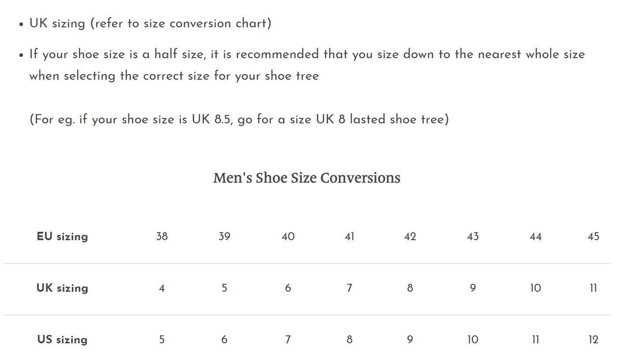Image resolution: width=631 pixels, height=364 pixels.
Task: Click UK size 10 cell
Action: [535, 288]
